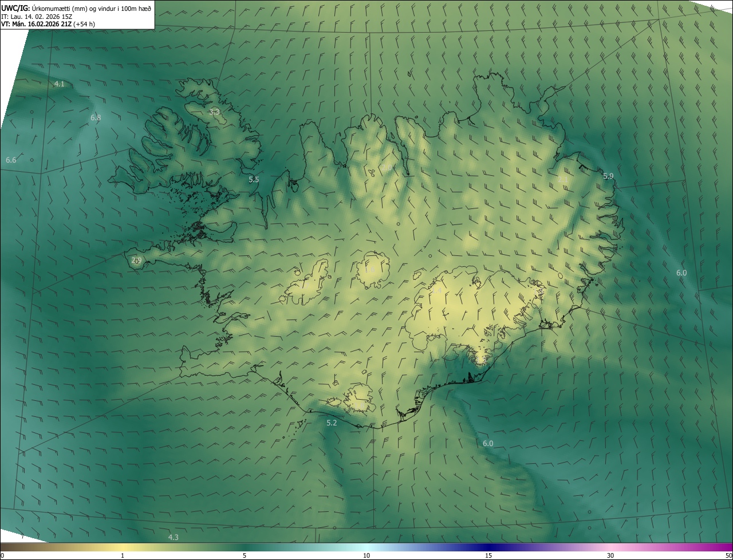Click the colorbar tick label 10
This screenshot has height=560, width=733.
tap(366, 555)
